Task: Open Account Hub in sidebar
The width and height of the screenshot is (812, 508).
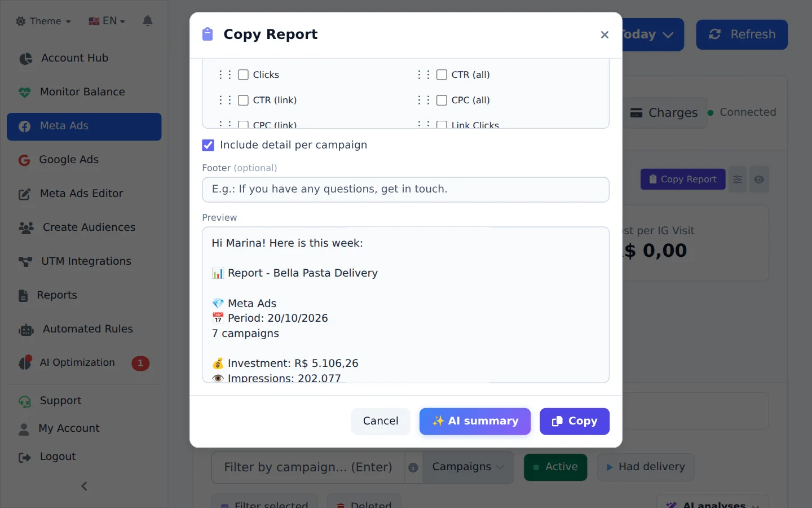Action: pyautogui.click(x=84, y=58)
